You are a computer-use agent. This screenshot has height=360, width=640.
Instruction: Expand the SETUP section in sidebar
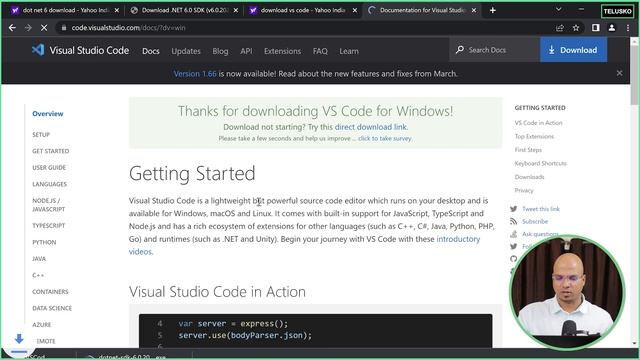[x=41, y=134]
